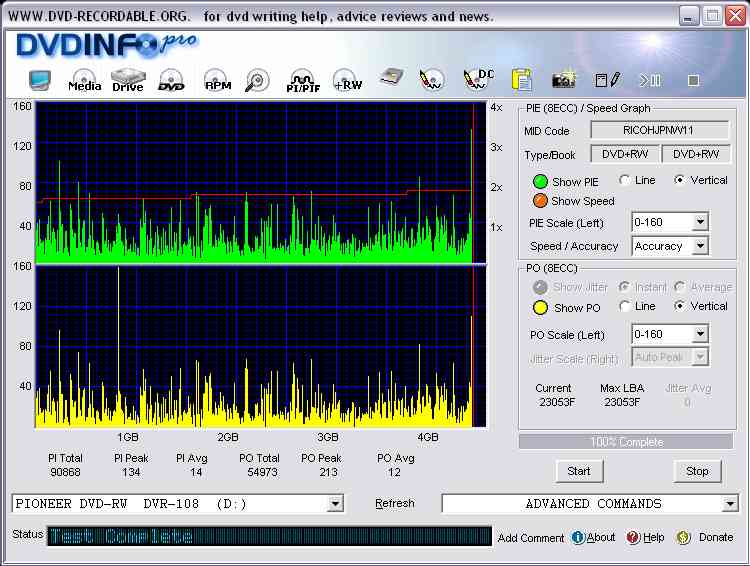Click the Start button
Screen dimensions: 750x566
[x=579, y=471]
